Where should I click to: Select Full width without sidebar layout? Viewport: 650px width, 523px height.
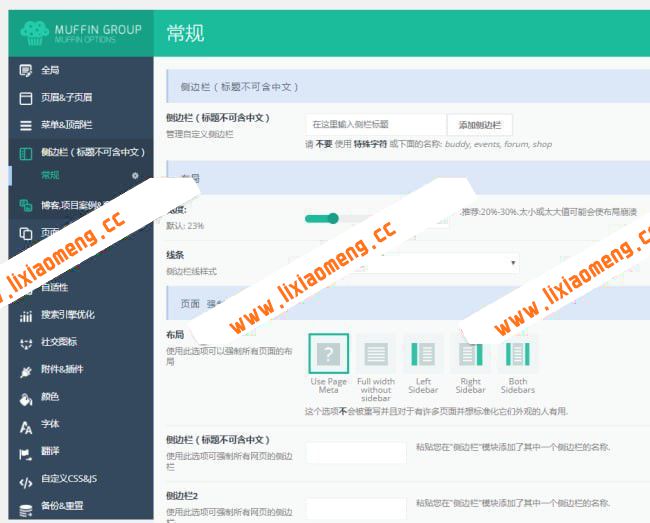tap(376, 354)
